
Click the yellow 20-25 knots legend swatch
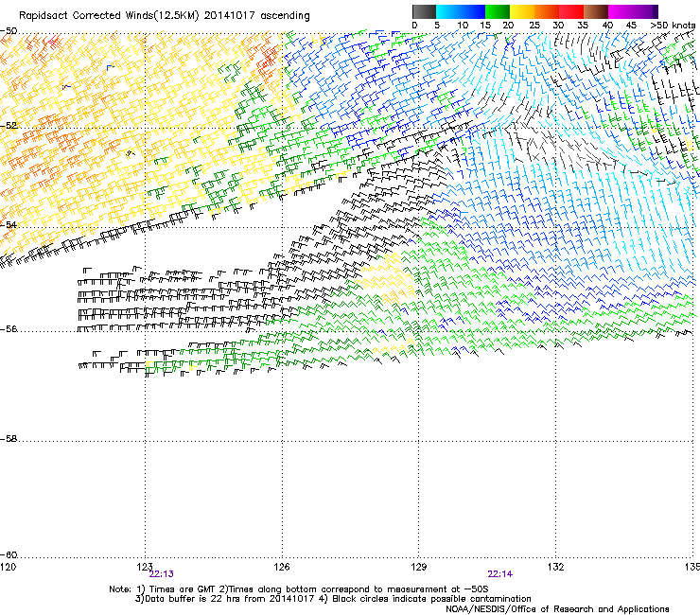pos(522,11)
